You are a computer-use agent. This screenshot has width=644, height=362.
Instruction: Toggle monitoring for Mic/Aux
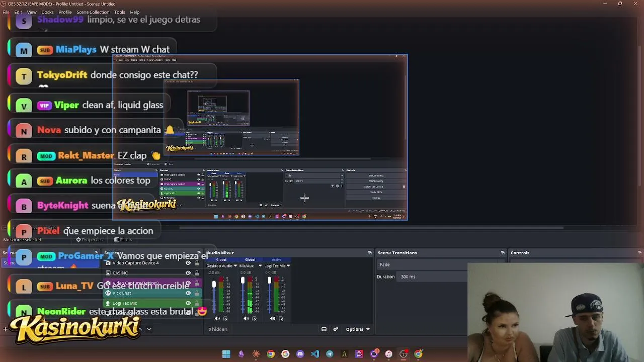pos(254,318)
